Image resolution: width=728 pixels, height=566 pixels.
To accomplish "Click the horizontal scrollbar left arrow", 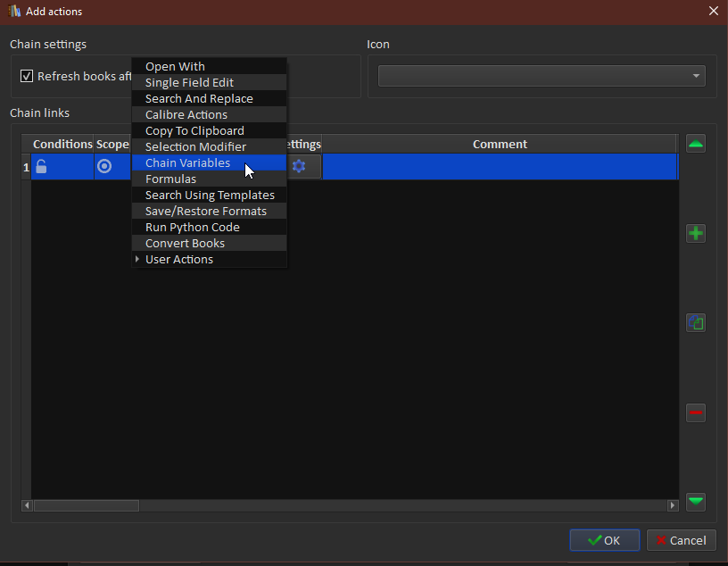I will tap(27, 505).
